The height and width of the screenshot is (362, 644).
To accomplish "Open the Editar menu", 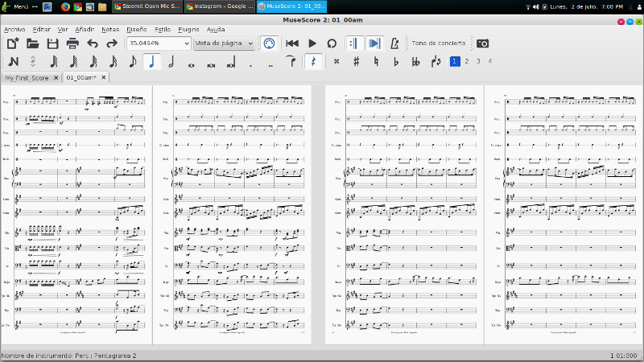I will tap(42, 30).
